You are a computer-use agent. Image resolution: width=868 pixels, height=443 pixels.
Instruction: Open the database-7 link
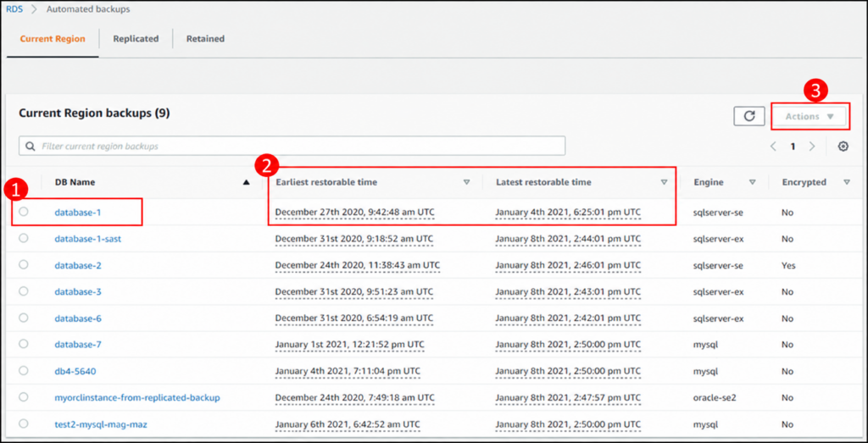78,345
